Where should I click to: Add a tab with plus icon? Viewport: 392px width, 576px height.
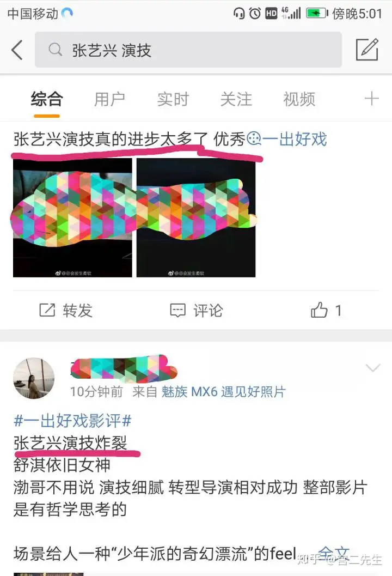[371, 99]
